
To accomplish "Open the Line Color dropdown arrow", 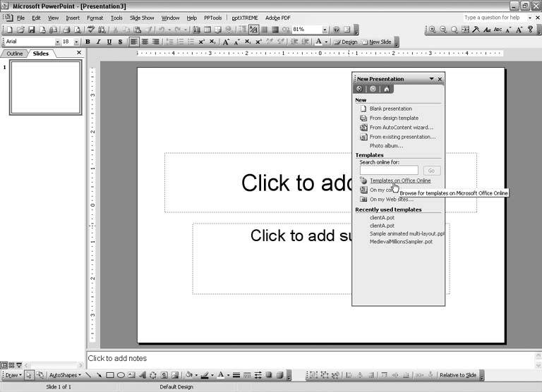I will [212, 375].
